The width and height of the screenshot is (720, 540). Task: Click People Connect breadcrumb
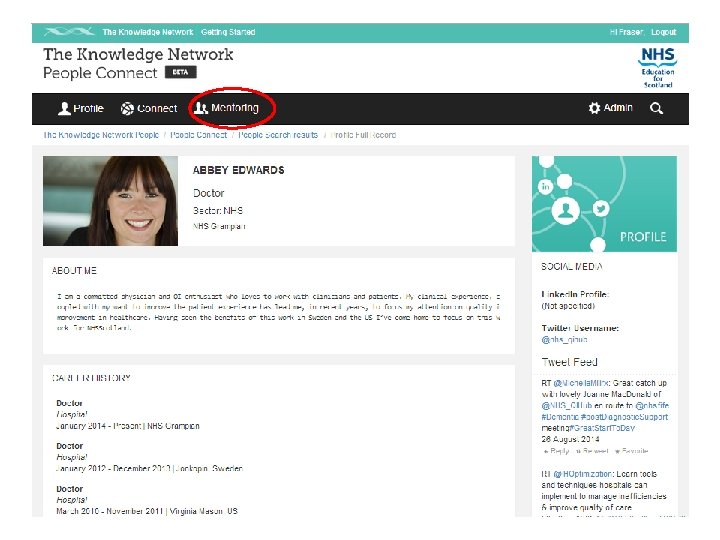[x=198, y=135]
